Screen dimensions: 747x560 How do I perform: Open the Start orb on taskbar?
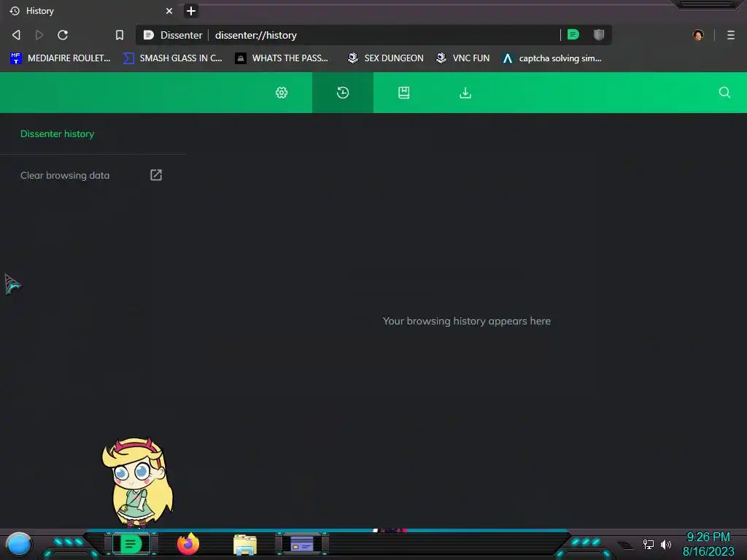tap(18, 544)
